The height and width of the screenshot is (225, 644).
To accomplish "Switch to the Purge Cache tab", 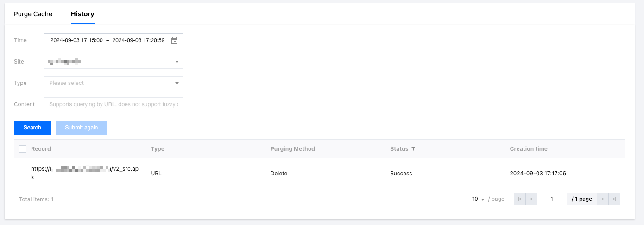I will click(33, 14).
